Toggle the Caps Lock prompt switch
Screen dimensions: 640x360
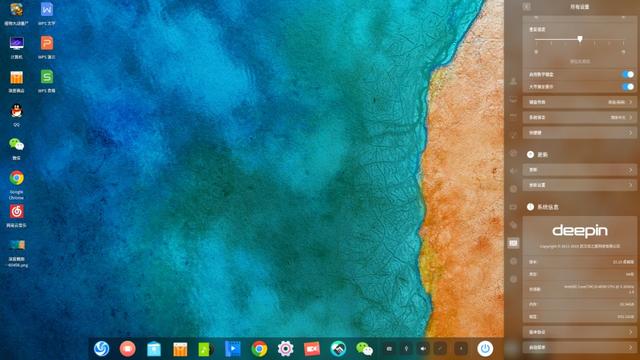click(627, 87)
